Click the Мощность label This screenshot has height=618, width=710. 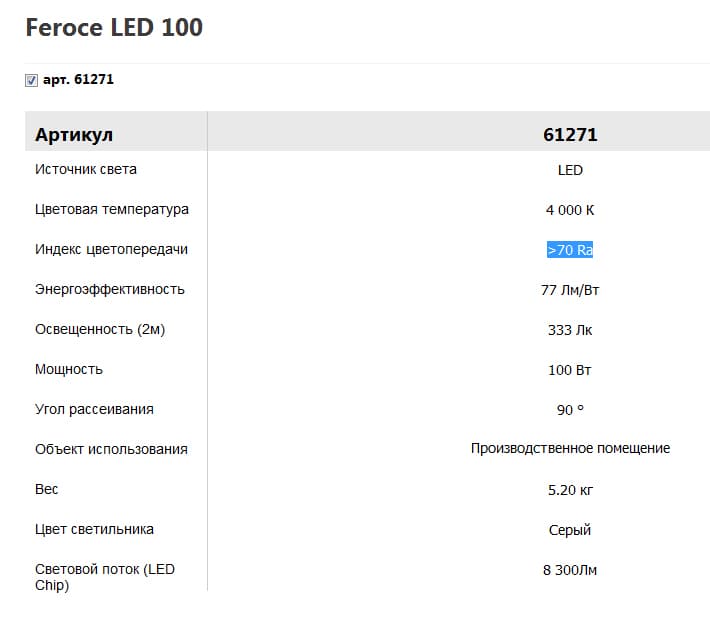[69, 369]
